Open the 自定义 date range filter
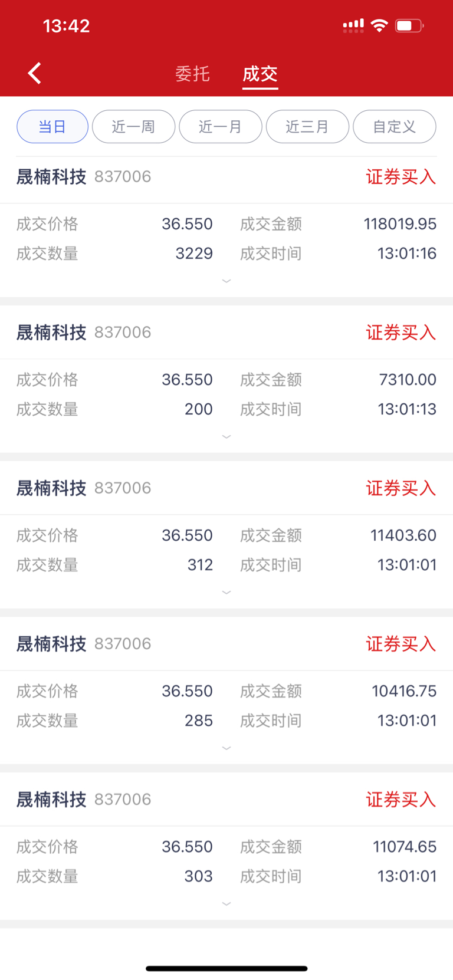453x980 pixels. click(394, 126)
